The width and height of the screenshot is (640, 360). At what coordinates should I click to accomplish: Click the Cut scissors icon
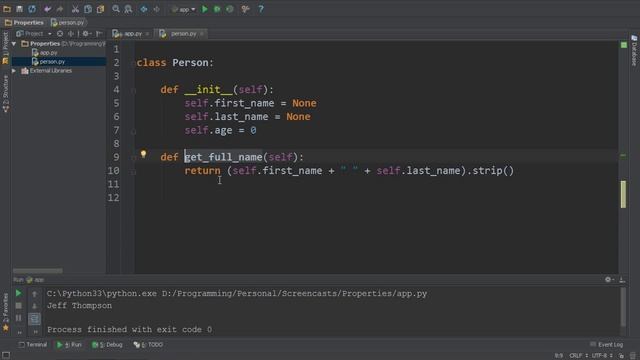(75, 9)
